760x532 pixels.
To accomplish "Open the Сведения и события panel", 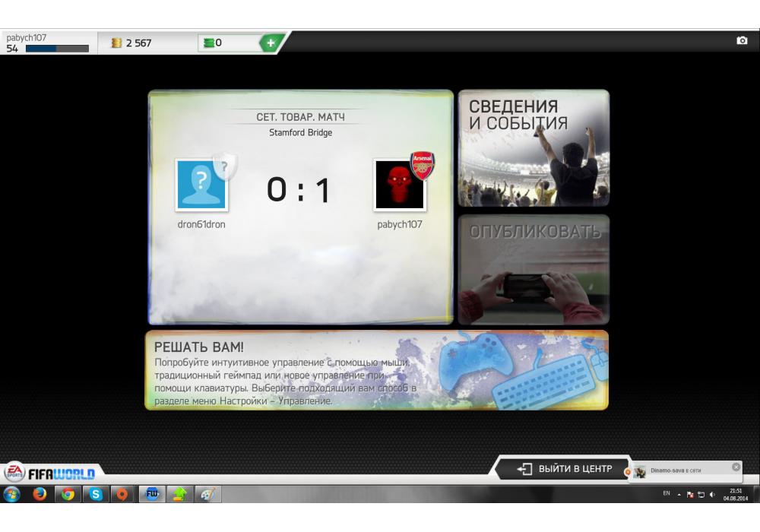I will pyautogui.click(x=534, y=147).
